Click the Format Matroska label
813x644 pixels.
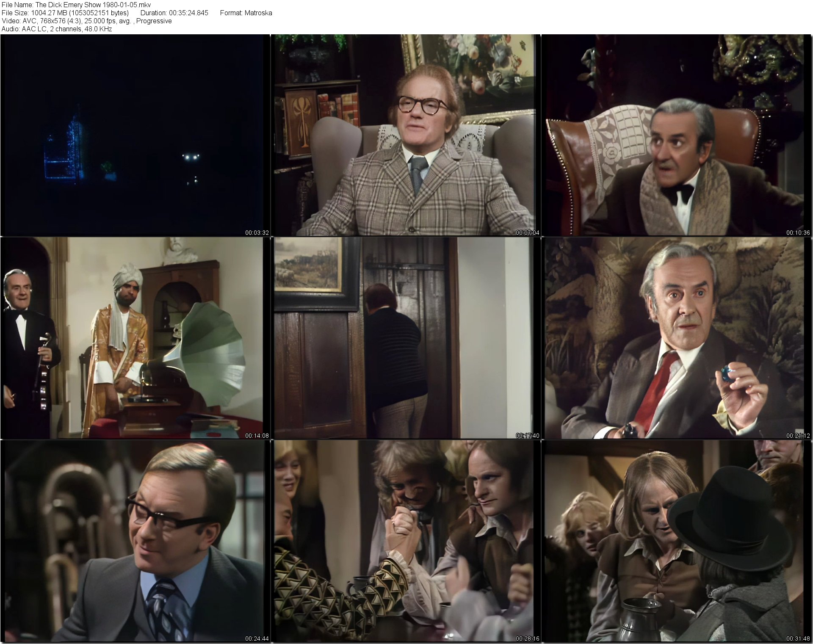click(246, 13)
